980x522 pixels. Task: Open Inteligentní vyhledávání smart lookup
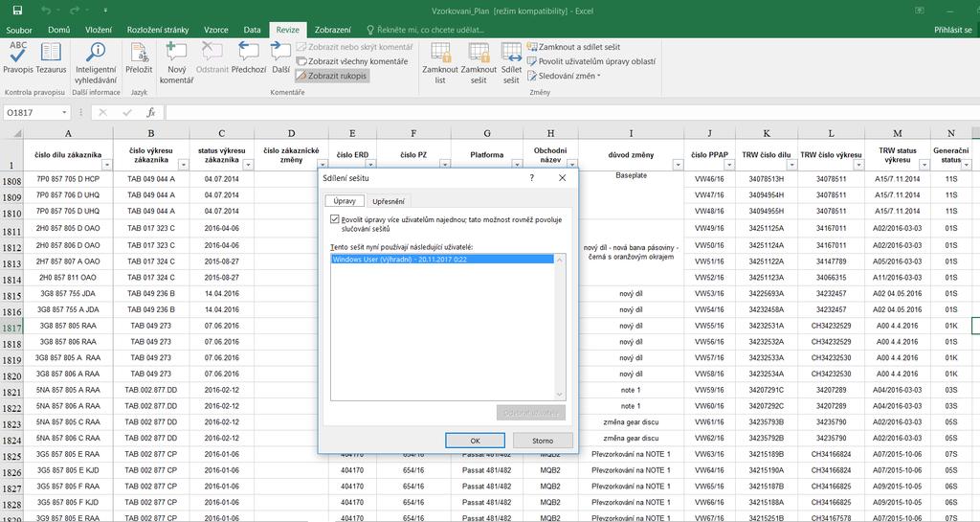[x=96, y=63]
